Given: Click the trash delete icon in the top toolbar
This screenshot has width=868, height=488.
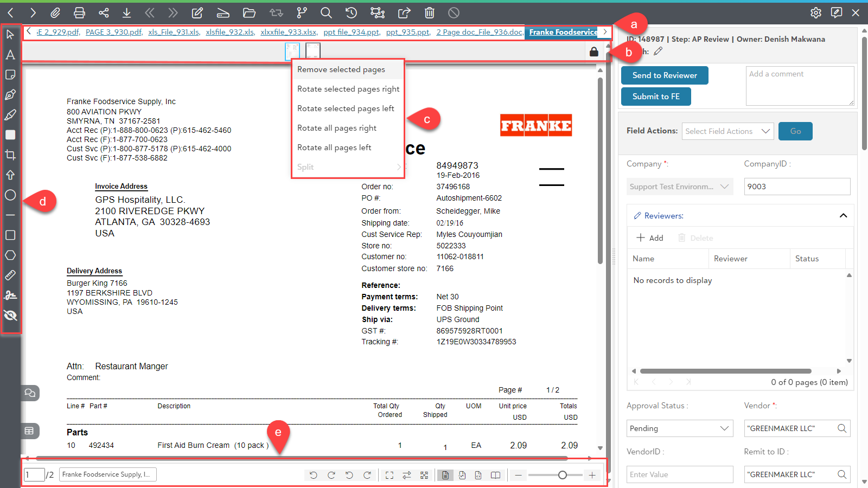Looking at the screenshot, I should 429,12.
